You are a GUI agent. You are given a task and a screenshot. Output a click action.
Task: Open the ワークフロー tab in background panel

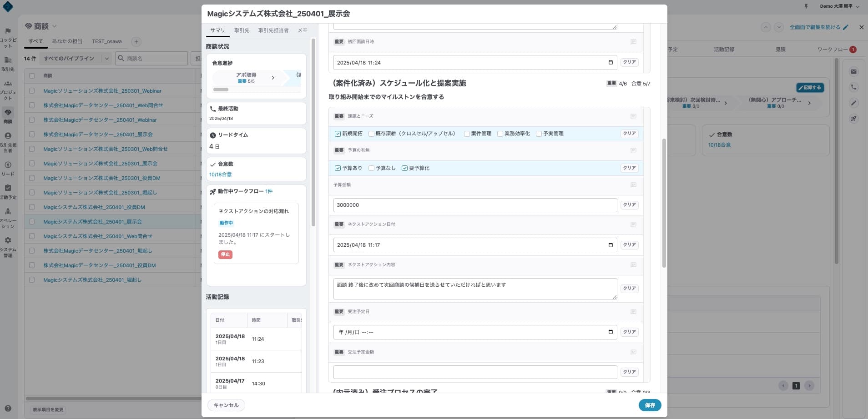coord(837,50)
